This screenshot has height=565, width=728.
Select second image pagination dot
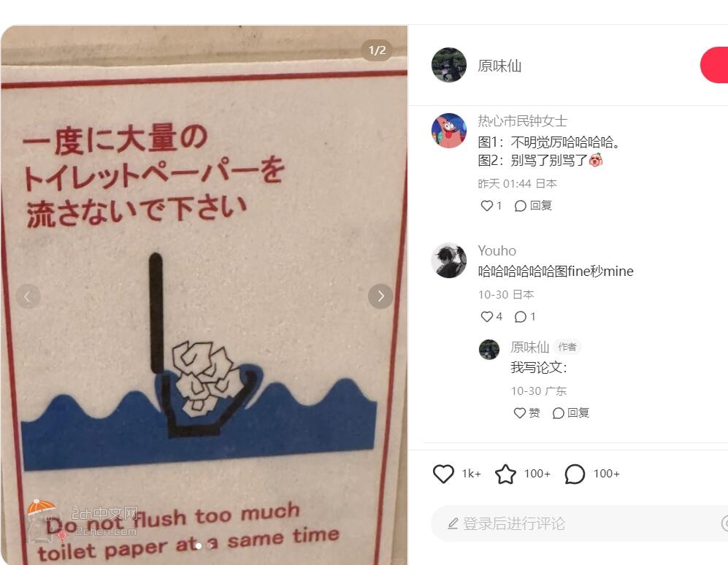coord(210,546)
